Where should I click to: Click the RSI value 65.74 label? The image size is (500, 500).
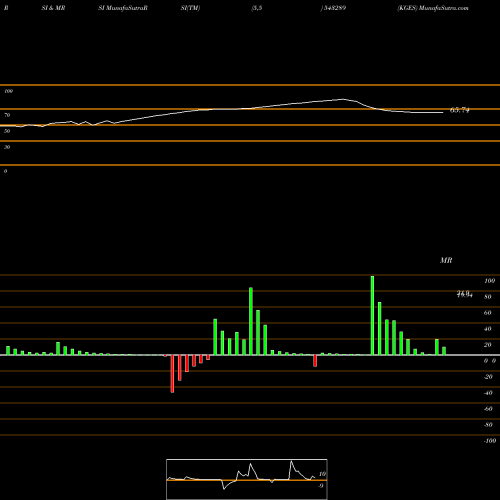pyautogui.click(x=460, y=110)
